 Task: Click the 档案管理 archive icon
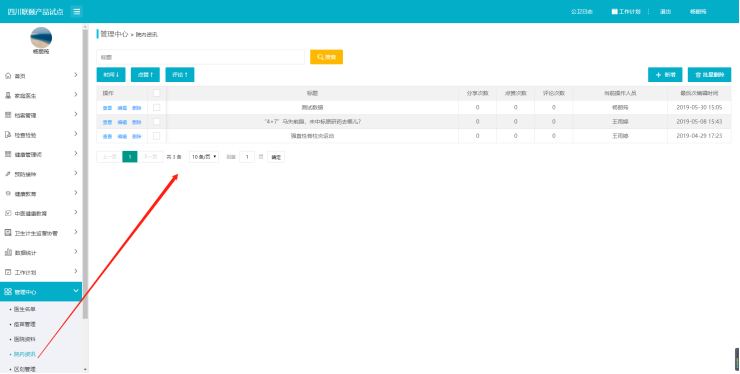pos(8,115)
